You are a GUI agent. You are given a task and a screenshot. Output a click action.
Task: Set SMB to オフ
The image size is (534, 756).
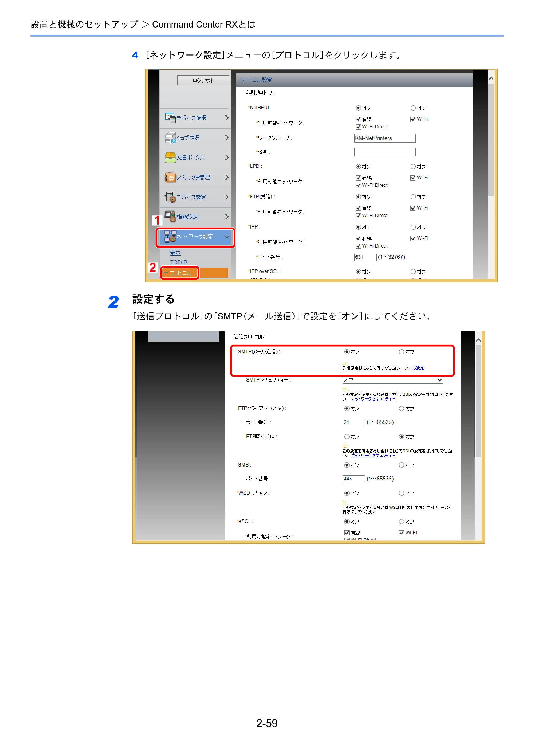point(401,465)
